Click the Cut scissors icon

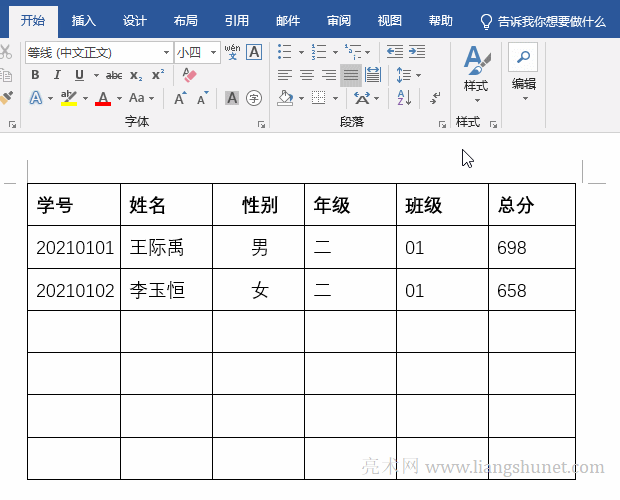[x=6, y=52]
